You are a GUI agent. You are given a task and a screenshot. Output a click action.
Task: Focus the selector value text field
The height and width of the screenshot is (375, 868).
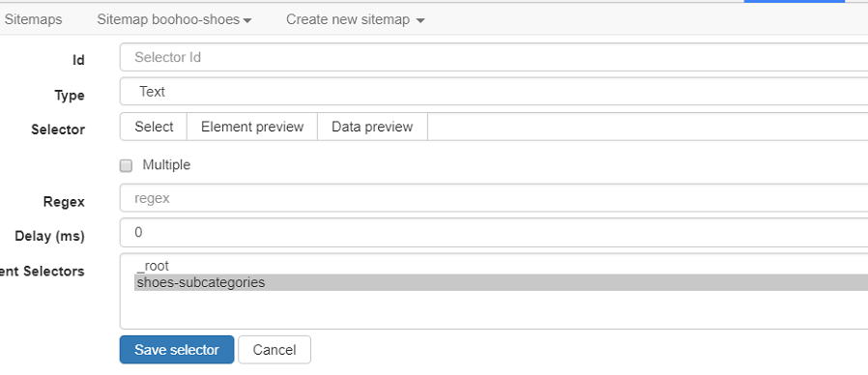(x=648, y=127)
